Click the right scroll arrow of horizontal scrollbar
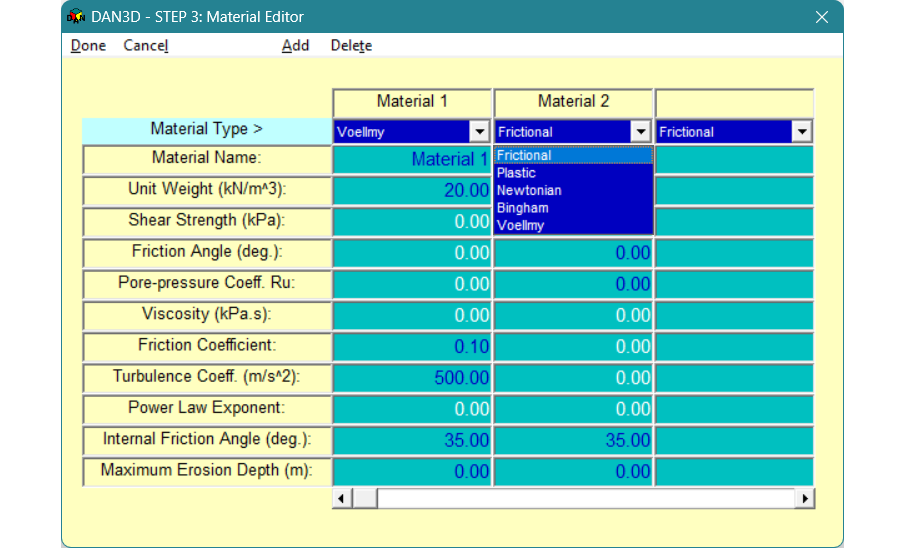The height and width of the screenshot is (548, 905). click(805, 498)
